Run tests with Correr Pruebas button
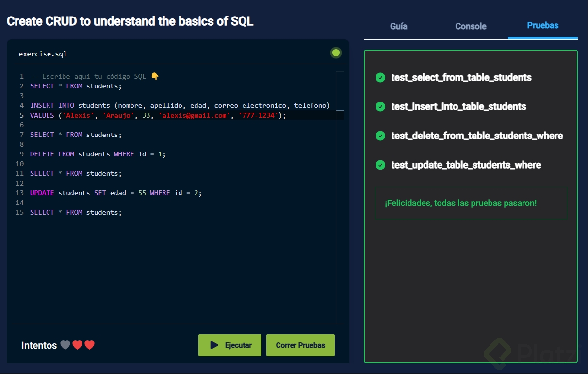588x374 pixels. click(300, 345)
